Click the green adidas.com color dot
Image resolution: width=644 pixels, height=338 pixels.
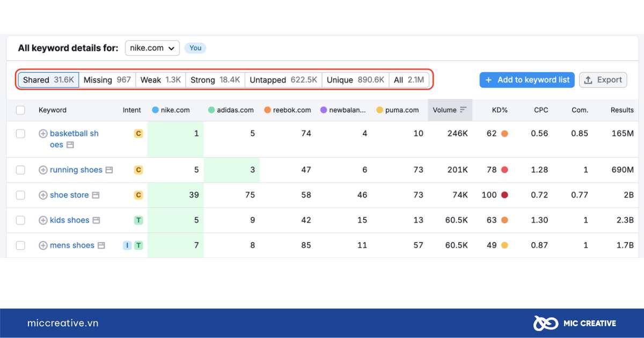pos(211,110)
